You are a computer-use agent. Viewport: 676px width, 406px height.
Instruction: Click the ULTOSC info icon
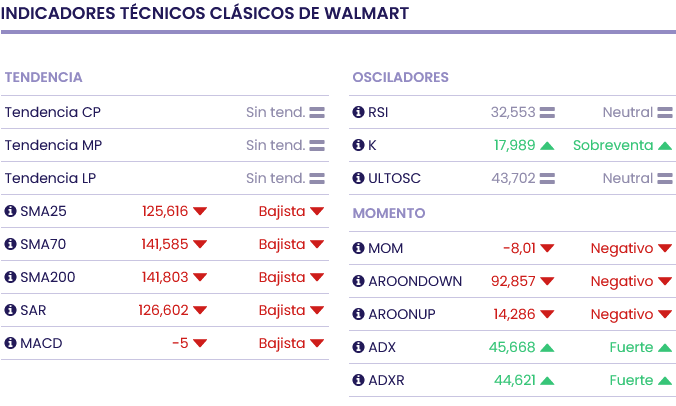click(359, 178)
